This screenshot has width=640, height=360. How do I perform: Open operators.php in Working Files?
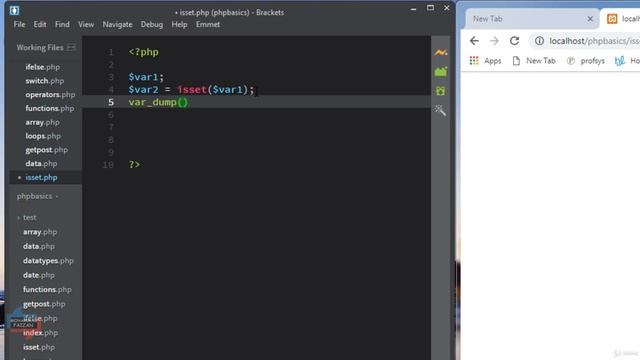pyautogui.click(x=50, y=95)
